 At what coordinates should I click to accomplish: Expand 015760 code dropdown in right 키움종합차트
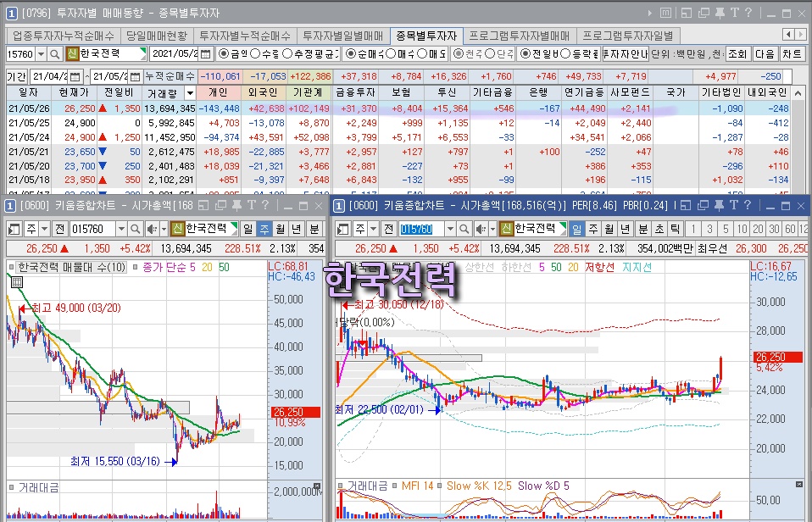(450, 229)
